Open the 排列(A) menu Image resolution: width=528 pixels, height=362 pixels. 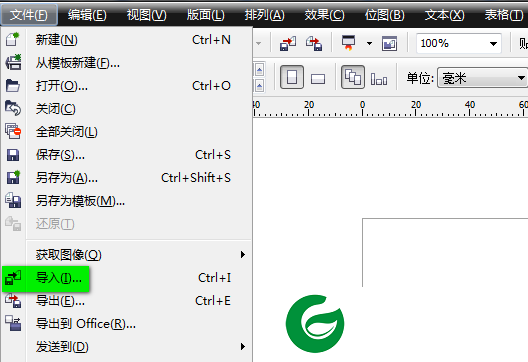[x=265, y=15]
